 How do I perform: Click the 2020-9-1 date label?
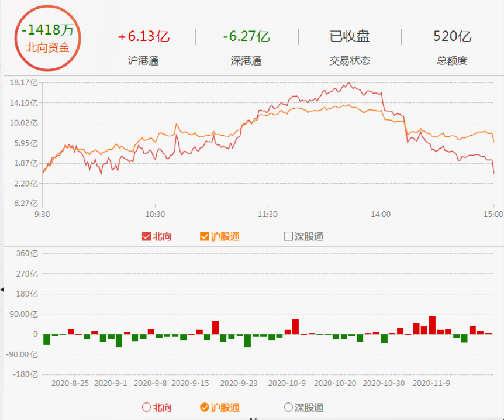(x=111, y=383)
